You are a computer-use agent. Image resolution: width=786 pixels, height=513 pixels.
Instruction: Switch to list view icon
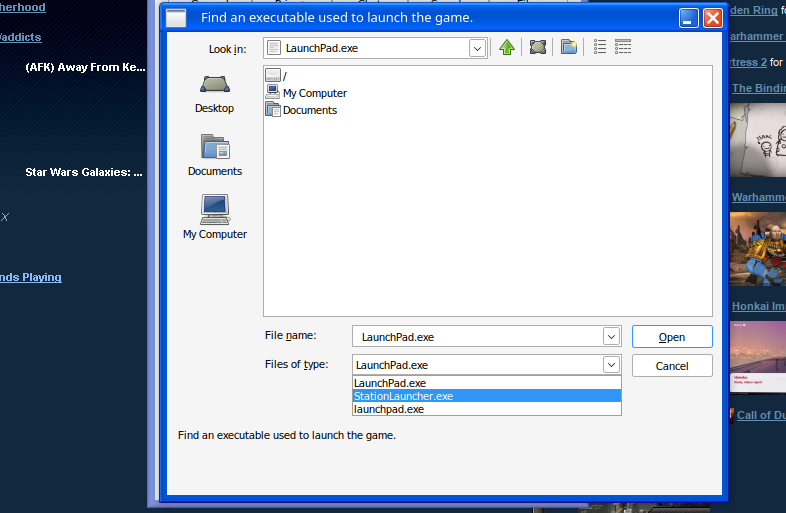point(600,47)
